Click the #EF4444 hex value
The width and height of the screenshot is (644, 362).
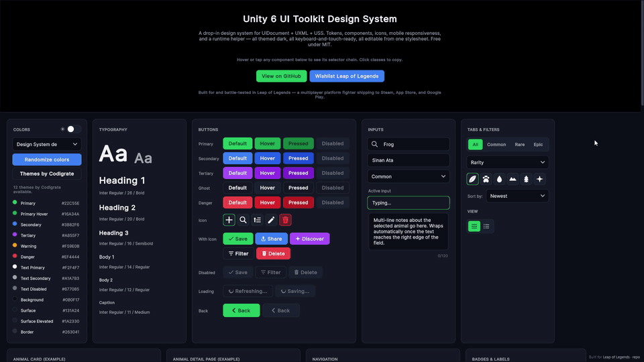(70, 257)
